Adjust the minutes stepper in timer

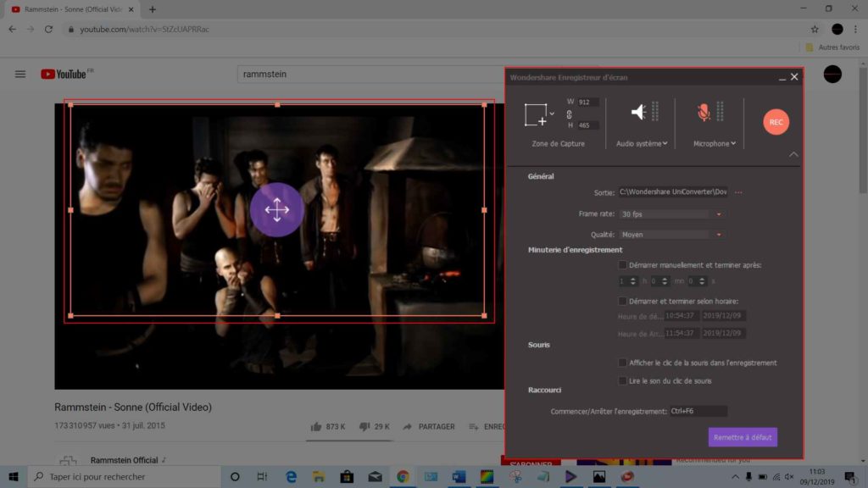(665, 281)
